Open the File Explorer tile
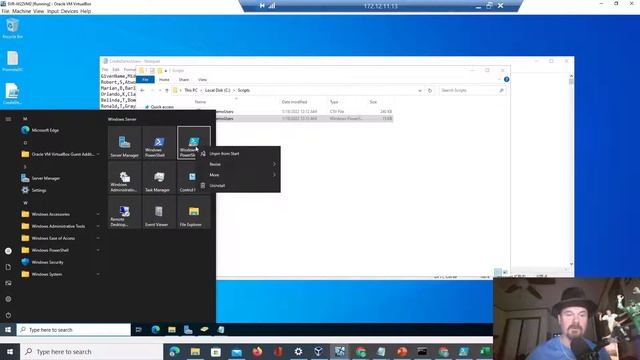The height and width of the screenshot is (360, 640). click(x=194, y=212)
